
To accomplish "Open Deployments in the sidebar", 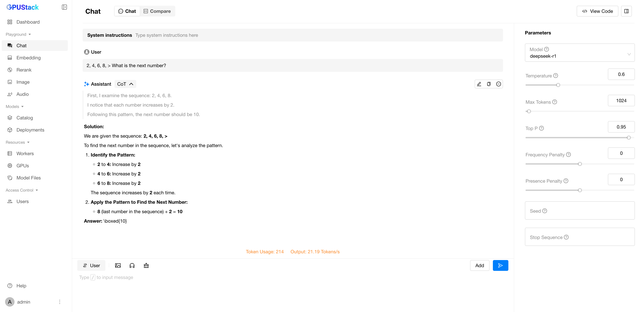I will (30, 130).
